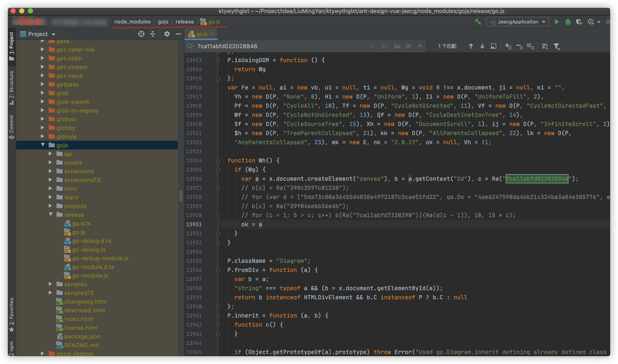Open JeecgApplication run configuration dropdown
Image resolution: width=618 pixels, height=364 pixels.
coord(518,22)
